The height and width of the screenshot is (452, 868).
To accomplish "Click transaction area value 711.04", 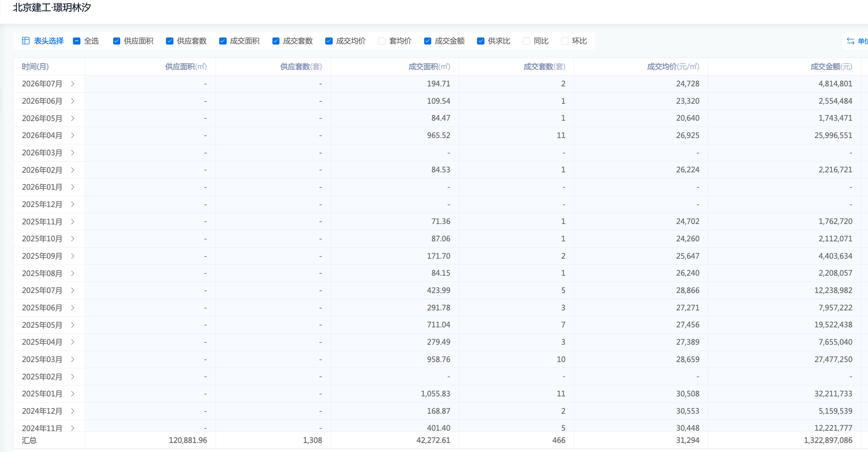I will [x=439, y=325].
